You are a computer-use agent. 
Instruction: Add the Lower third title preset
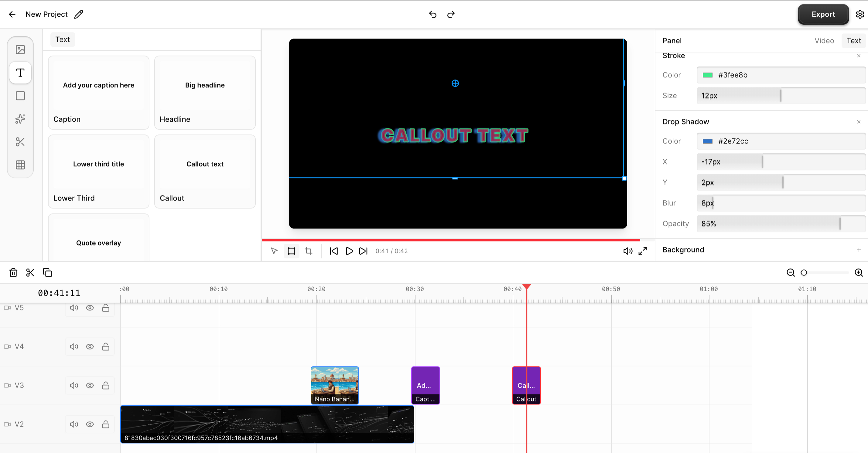(x=98, y=171)
